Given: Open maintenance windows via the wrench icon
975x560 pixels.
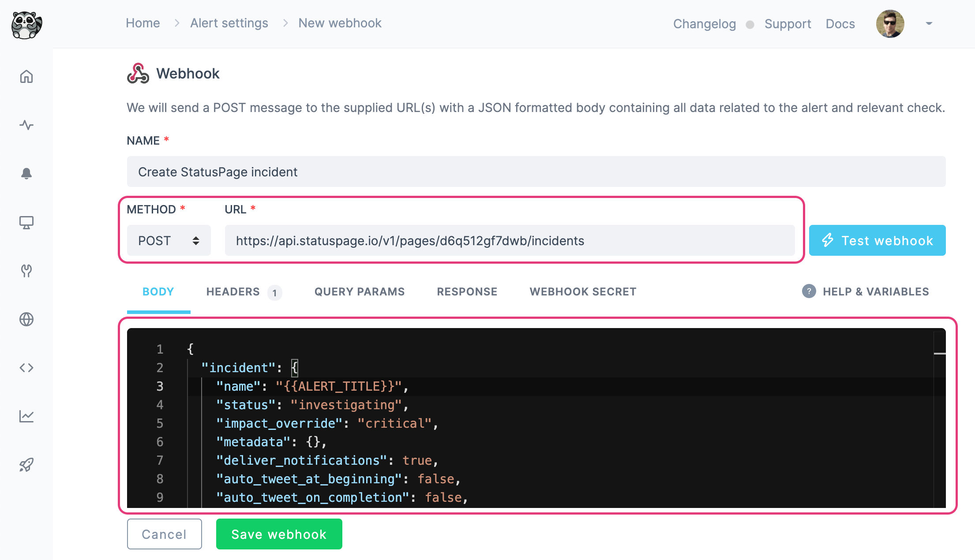Looking at the screenshot, I should pos(26,271).
